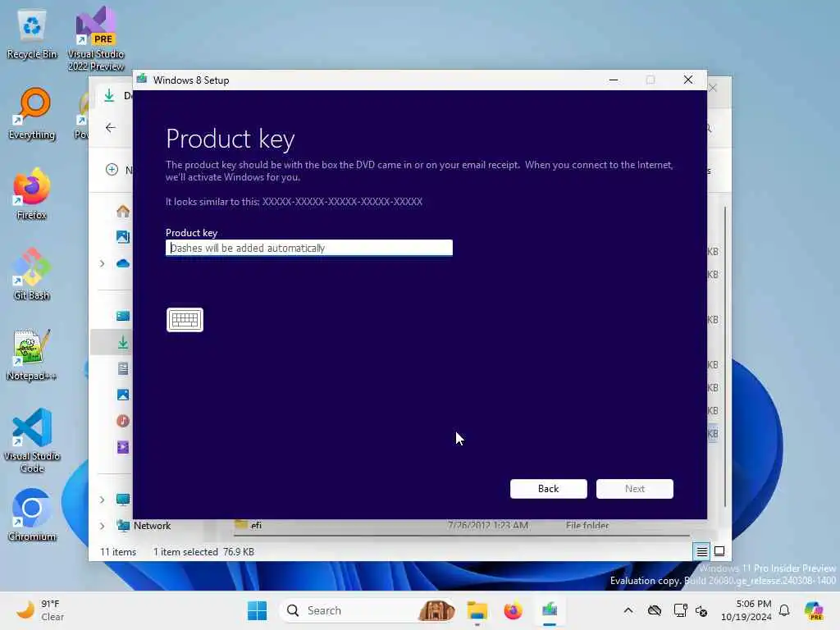Viewport: 840px width, 630px height.
Task: Expand OneDrive node in File Explorer sidebar
Action: tap(102, 263)
